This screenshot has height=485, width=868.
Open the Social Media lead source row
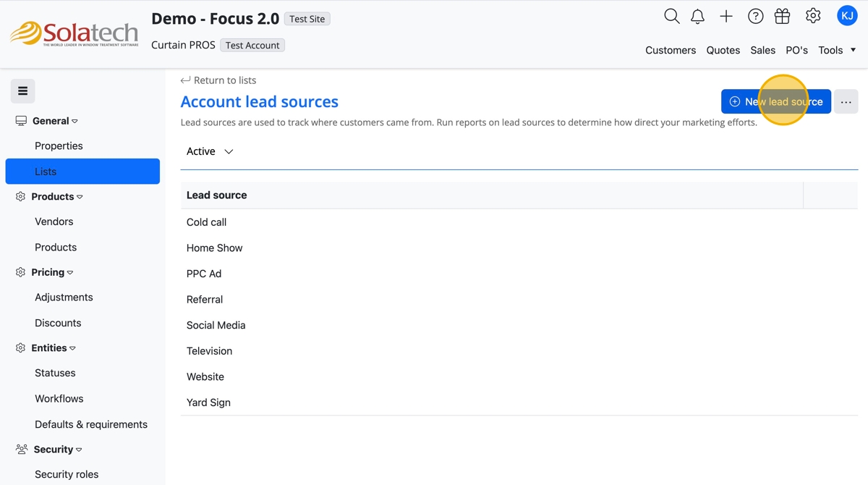coord(216,325)
